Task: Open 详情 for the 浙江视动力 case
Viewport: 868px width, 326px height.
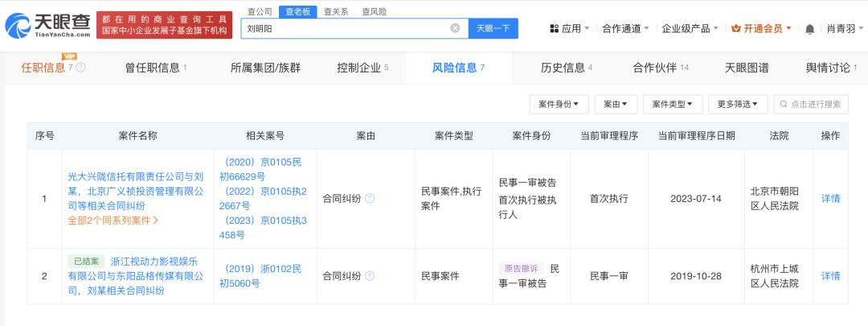Action: (830, 275)
